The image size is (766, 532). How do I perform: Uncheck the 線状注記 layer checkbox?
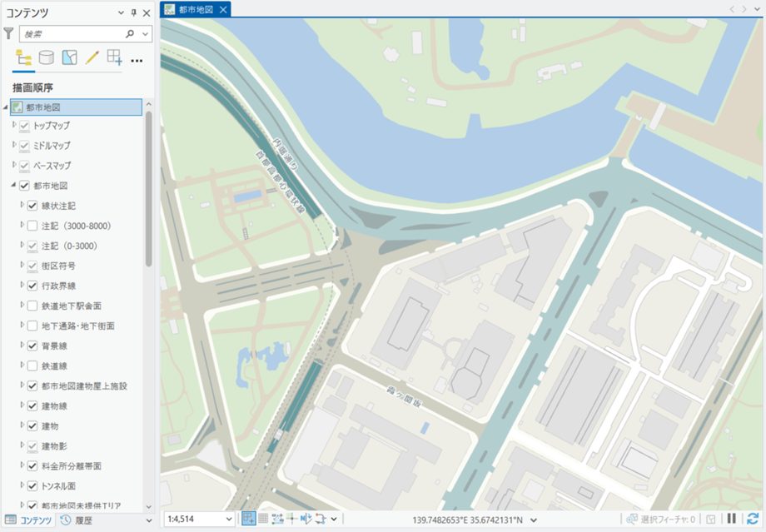(x=32, y=206)
